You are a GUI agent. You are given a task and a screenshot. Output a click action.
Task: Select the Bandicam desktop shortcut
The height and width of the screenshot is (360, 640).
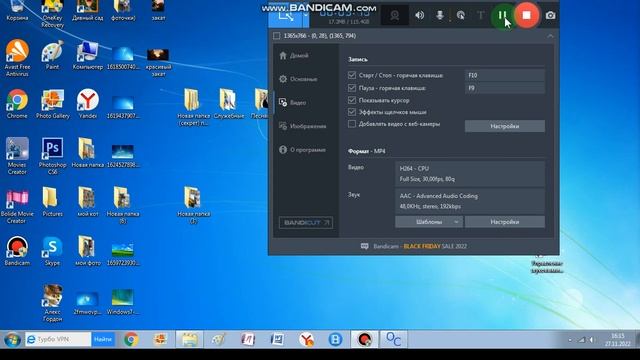17,251
